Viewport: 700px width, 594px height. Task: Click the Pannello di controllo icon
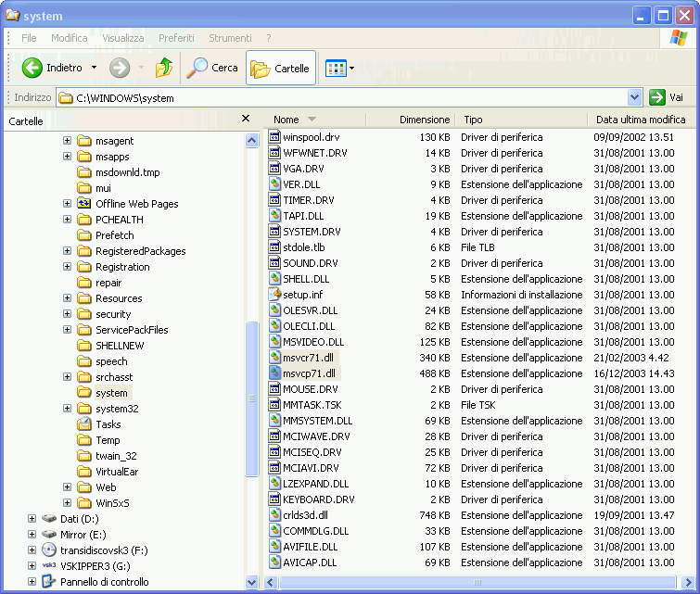click(49, 582)
